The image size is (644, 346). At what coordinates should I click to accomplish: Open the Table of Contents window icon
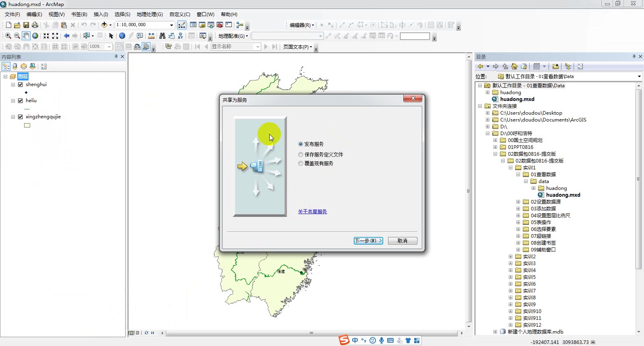(193, 25)
